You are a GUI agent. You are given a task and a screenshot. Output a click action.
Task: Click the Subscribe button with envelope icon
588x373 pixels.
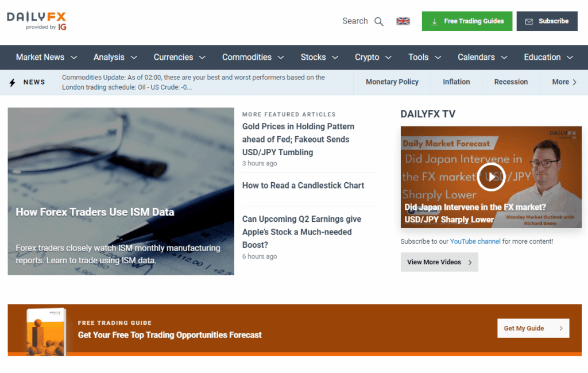point(547,21)
